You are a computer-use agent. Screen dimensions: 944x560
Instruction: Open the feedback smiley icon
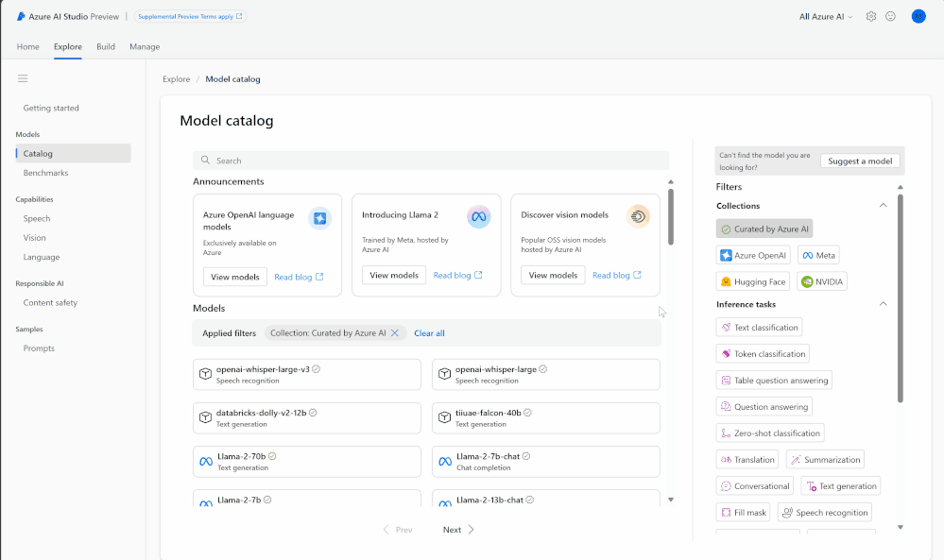(890, 16)
